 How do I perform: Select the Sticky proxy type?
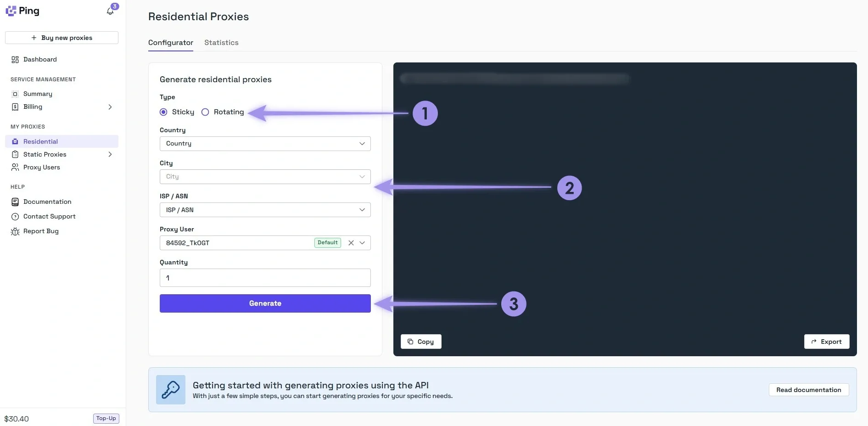tap(163, 112)
